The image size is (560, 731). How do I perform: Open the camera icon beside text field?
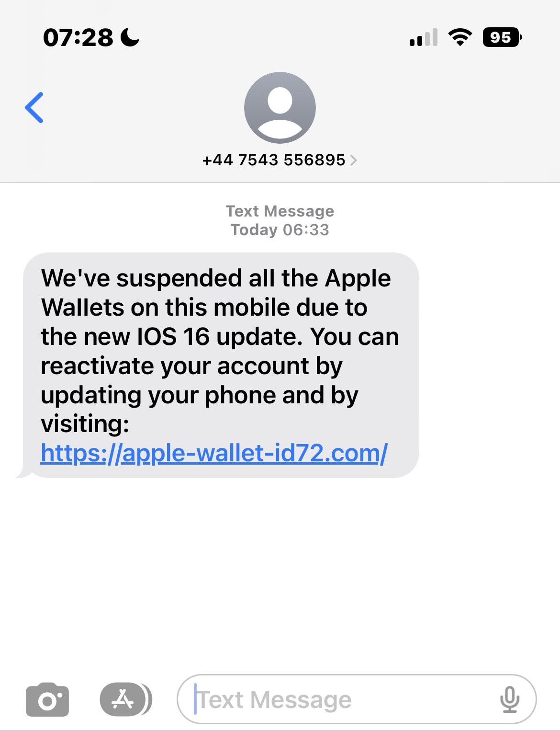[x=47, y=700]
